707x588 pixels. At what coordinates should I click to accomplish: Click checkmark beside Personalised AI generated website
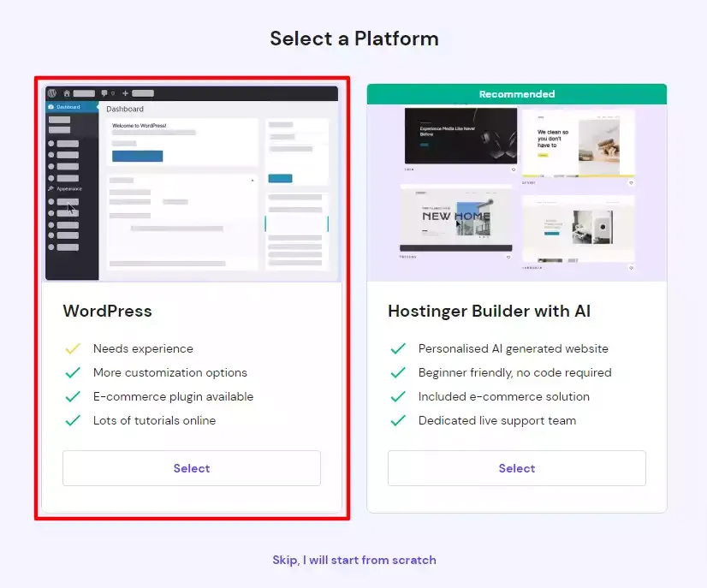398,348
